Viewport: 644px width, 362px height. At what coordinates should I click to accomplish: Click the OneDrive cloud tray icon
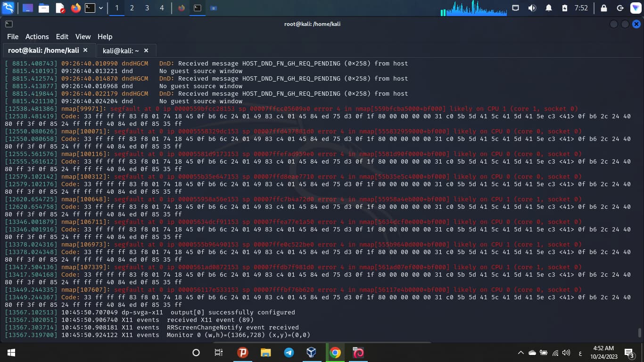coord(532,353)
